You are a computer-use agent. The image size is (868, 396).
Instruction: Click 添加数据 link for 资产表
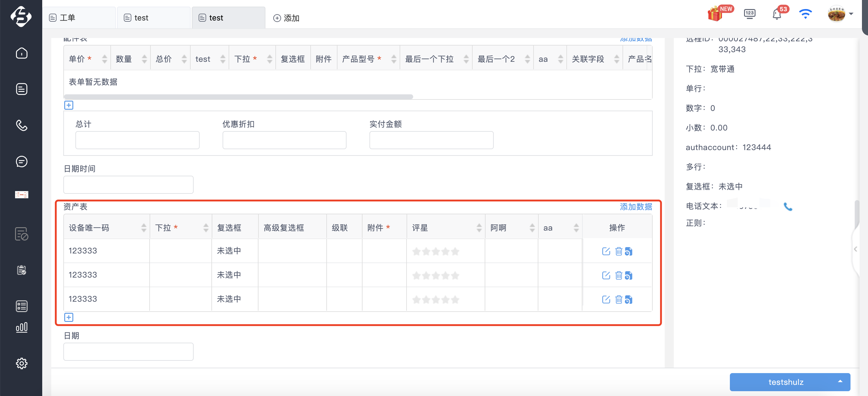635,206
